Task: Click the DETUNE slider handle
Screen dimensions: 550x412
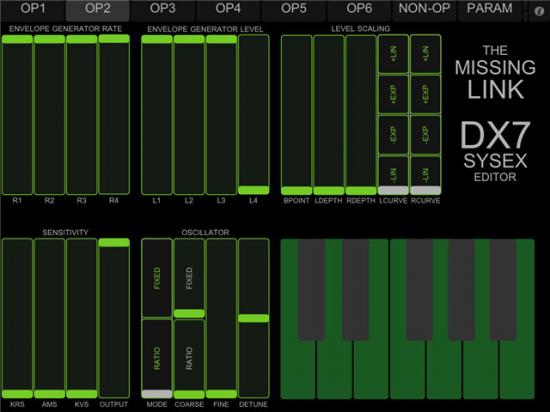Action: 254,318
